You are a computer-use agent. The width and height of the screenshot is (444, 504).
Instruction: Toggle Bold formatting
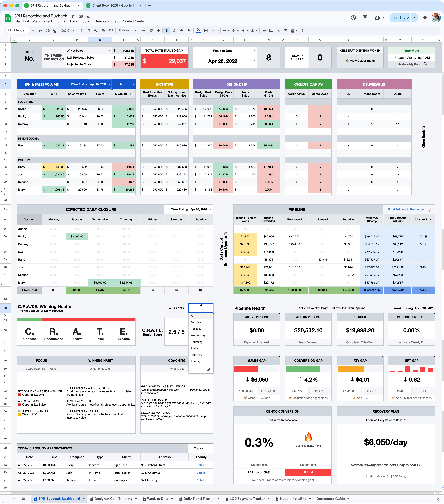point(167,31)
